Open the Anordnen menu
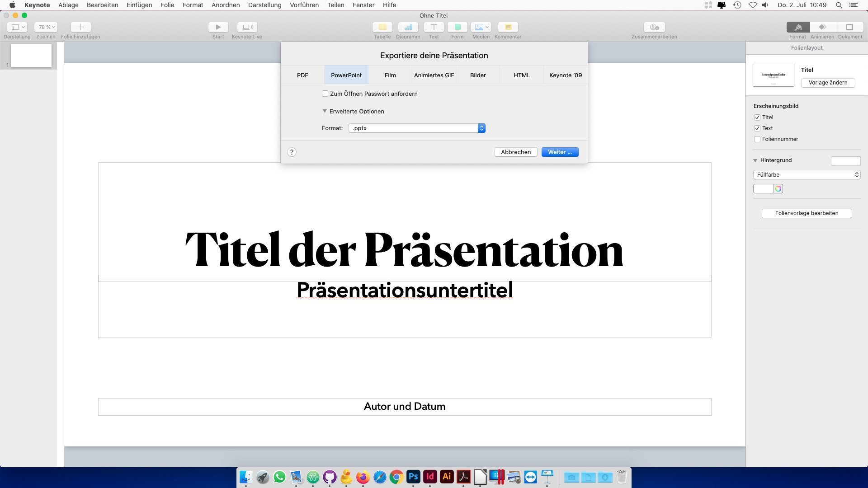Screen dimensions: 868x488 [x=226, y=5]
